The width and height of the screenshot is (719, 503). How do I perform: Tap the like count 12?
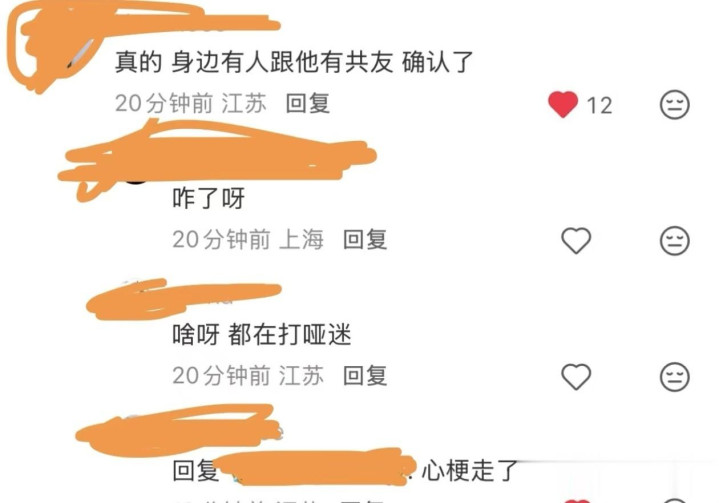point(599,105)
